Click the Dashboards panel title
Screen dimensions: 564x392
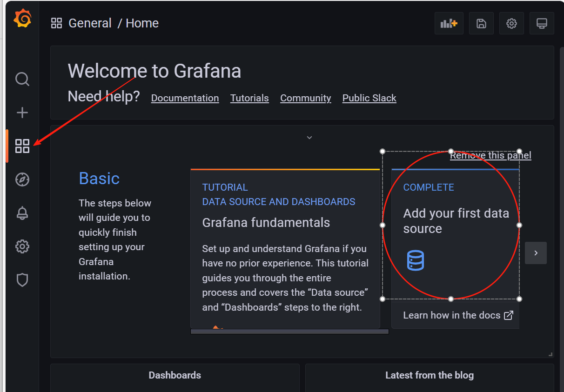[x=175, y=375]
